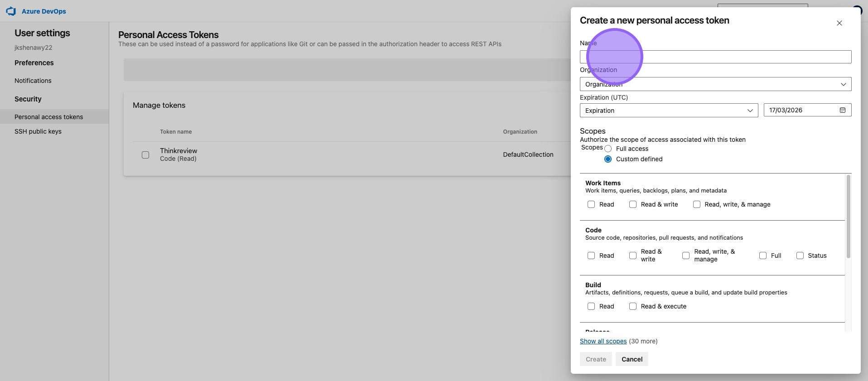Click the Thinkreview token name

[178, 151]
